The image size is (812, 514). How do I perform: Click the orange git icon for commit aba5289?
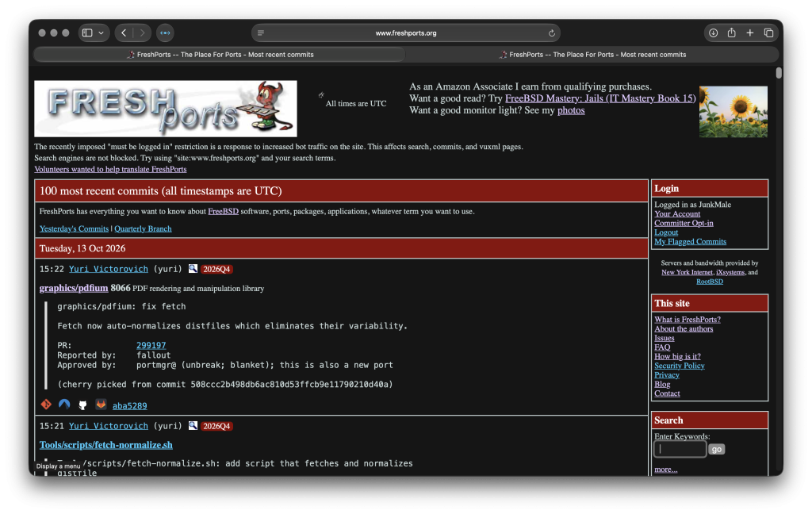click(x=46, y=405)
